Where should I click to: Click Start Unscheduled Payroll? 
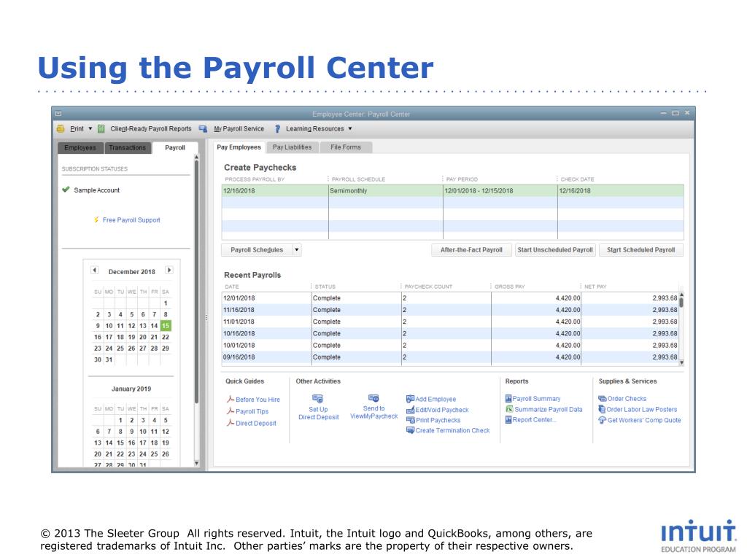coord(555,249)
